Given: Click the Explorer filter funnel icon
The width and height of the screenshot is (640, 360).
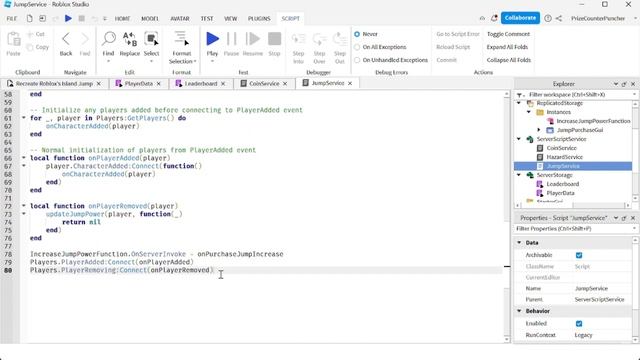Looking at the screenshot, I should click(520, 95).
